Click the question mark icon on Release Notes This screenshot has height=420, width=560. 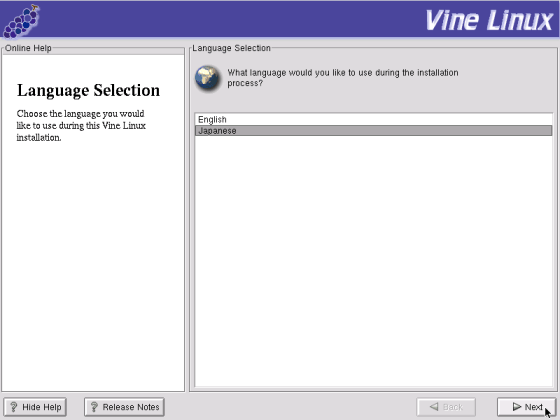[94, 407]
